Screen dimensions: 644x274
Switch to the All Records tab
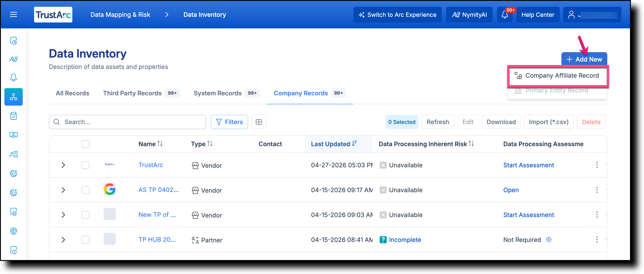click(x=72, y=93)
